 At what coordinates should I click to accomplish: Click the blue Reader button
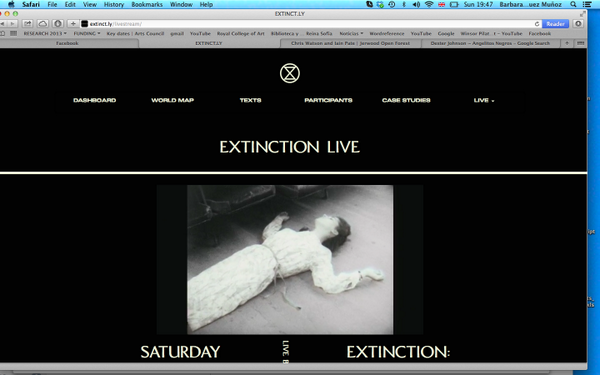pos(555,24)
